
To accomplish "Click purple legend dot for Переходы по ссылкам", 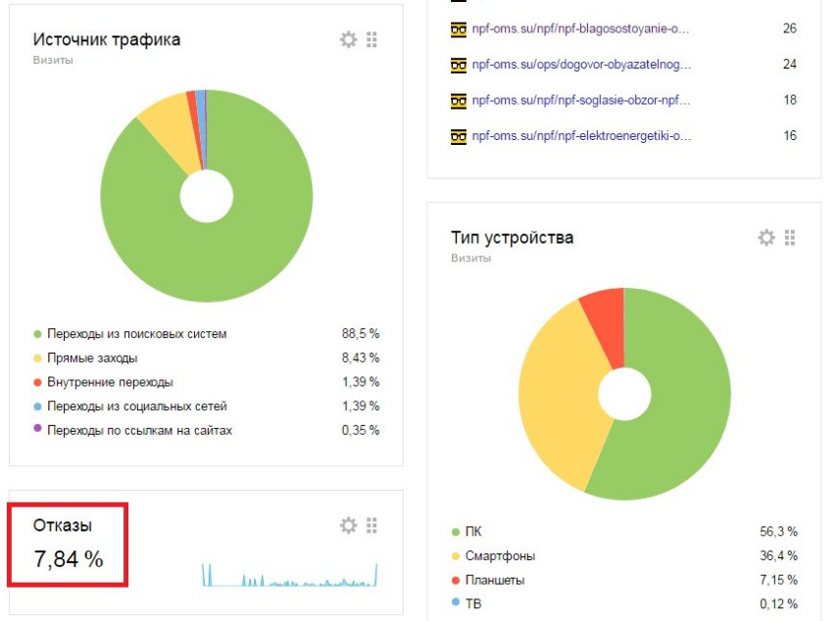I will coord(37,428).
